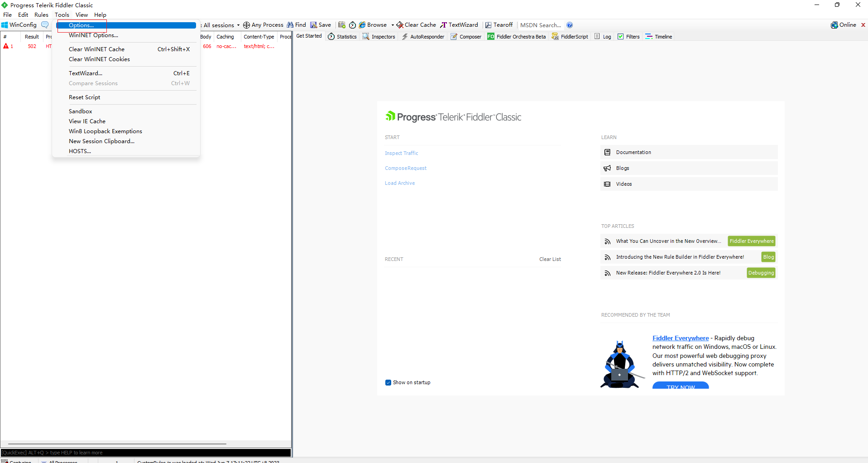This screenshot has height=463, width=868.
Task: Select View IE Cache menu item
Action: tap(126, 121)
